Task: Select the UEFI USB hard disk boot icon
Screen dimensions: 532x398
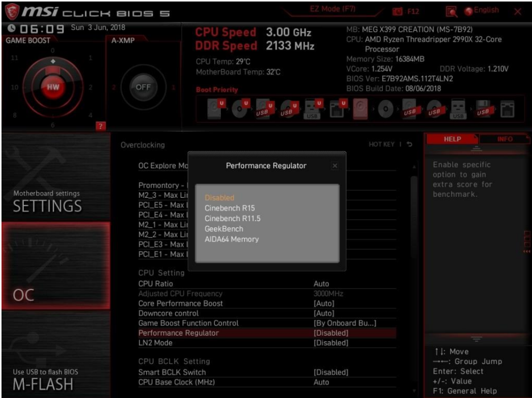Action: pyautogui.click(x=264, y=109)
